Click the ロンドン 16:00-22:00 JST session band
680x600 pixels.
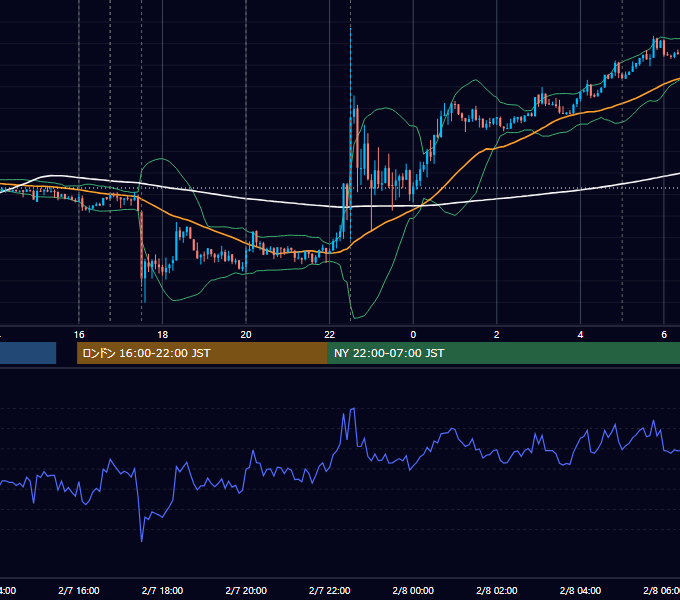coord(202,353)
